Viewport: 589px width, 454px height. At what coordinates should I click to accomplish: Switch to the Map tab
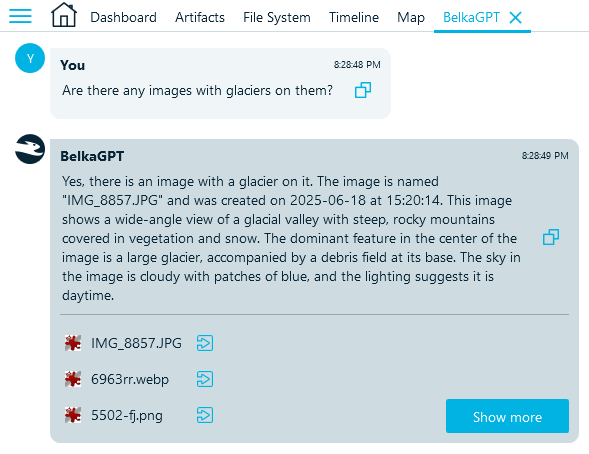411,17
